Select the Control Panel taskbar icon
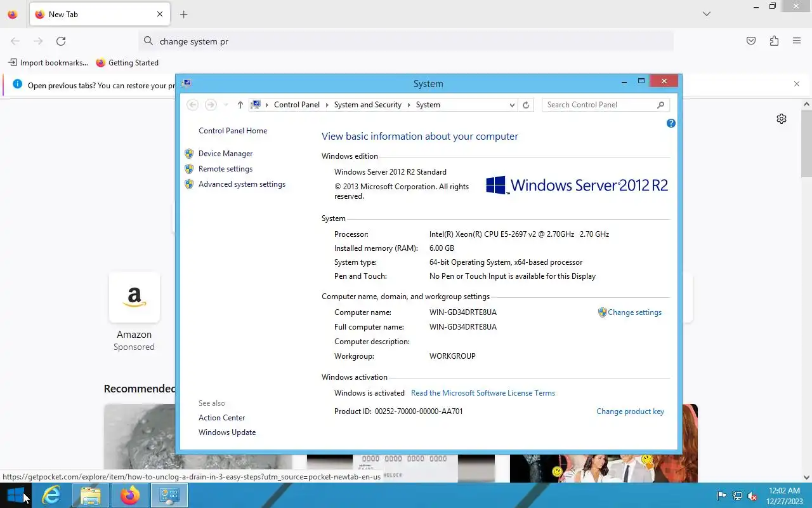Image resolution: width=812 pixels, height=508 pixels. [169, 495]
